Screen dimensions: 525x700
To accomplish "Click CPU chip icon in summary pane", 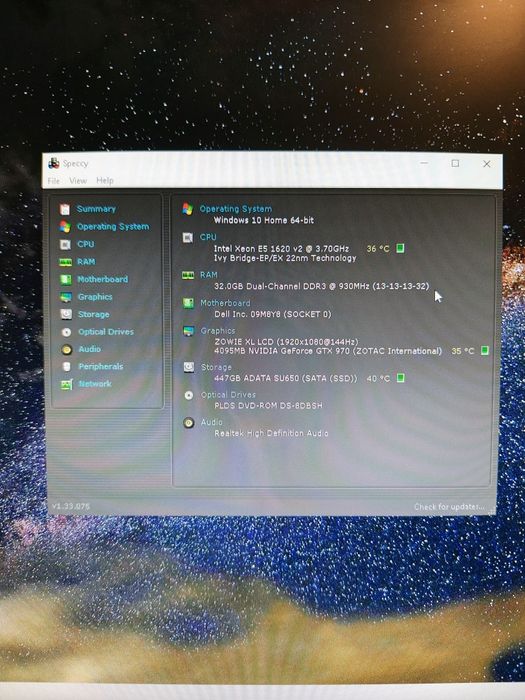I will (x=188, y=238).
